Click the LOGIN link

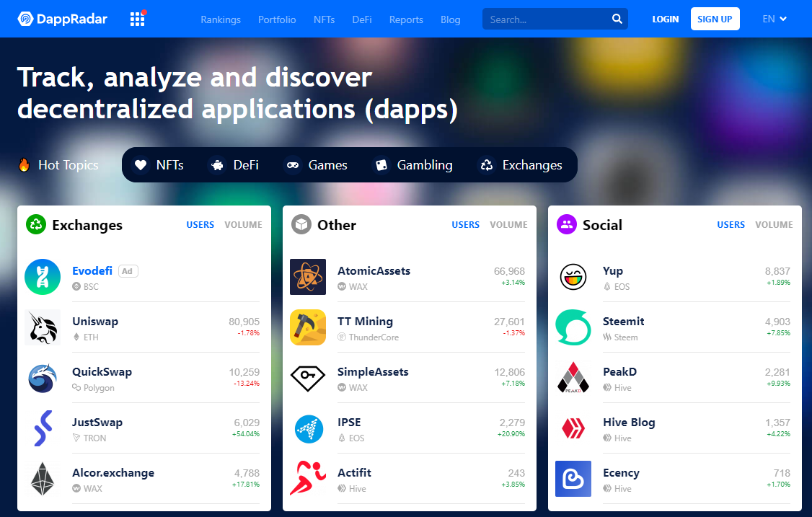tap(665, 19)
